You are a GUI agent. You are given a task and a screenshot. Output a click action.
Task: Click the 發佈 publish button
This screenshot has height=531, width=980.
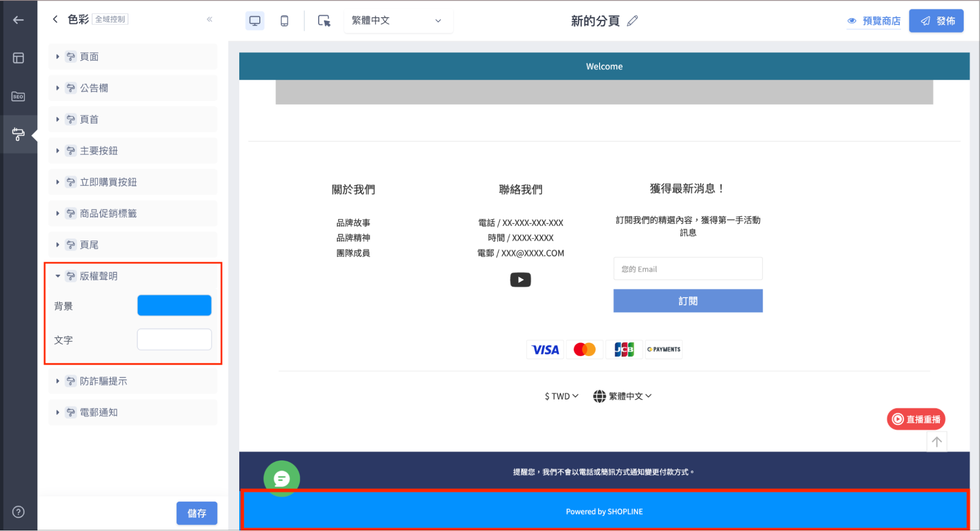point(936,21)
